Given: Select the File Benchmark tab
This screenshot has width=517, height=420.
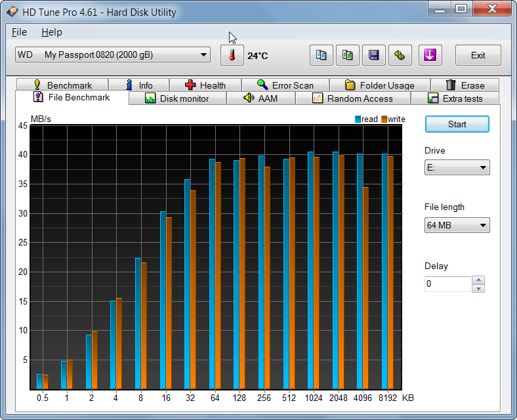Looking at the screenshot, I should coord(72,98).
